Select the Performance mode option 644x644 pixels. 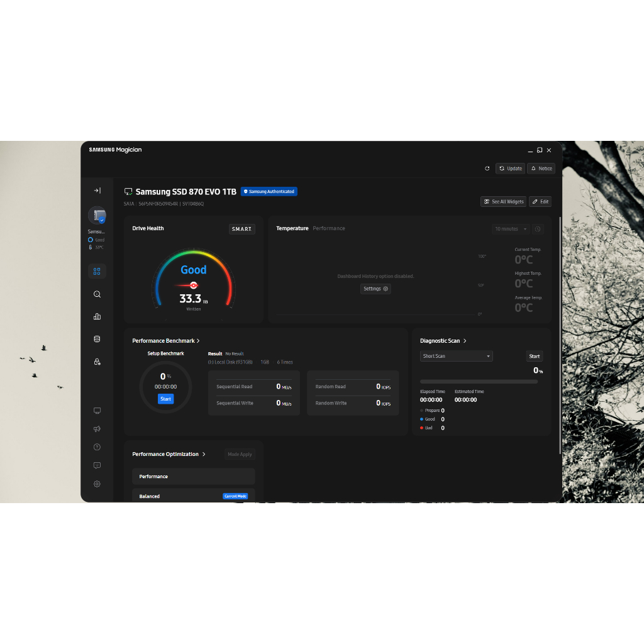coord(194,477)
